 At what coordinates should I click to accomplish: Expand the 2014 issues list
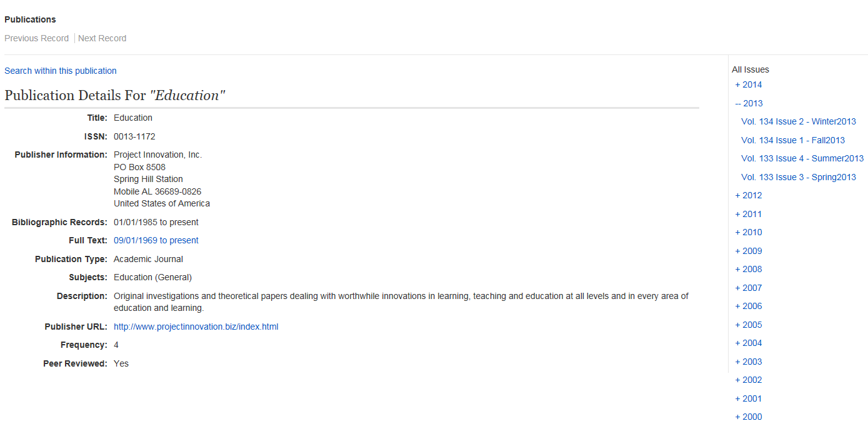point(749,85)
